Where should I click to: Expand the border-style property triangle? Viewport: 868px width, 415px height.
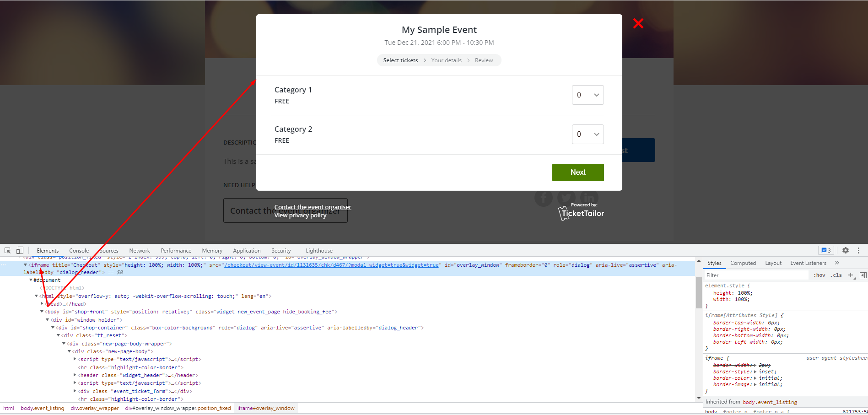coord(755,372)
